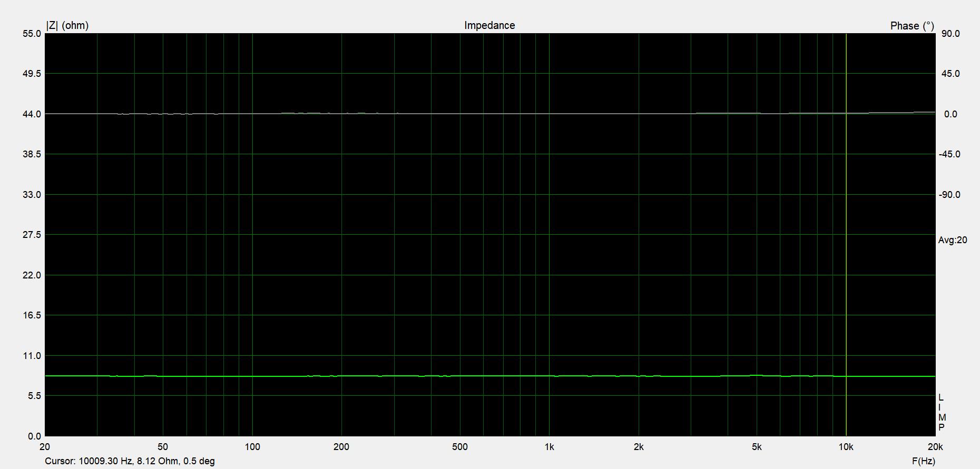Click the 'F(Hz)' frequency axis label

[x=923, y=461]
